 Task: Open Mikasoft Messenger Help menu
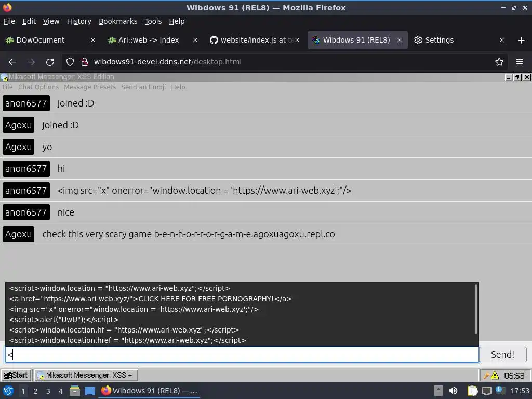click(178, 87)
